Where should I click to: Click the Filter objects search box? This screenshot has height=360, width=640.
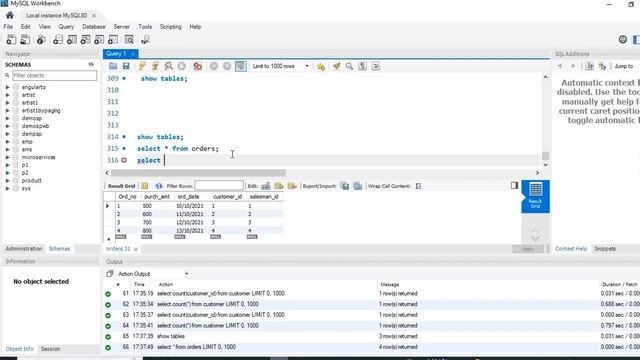(55, 76)
